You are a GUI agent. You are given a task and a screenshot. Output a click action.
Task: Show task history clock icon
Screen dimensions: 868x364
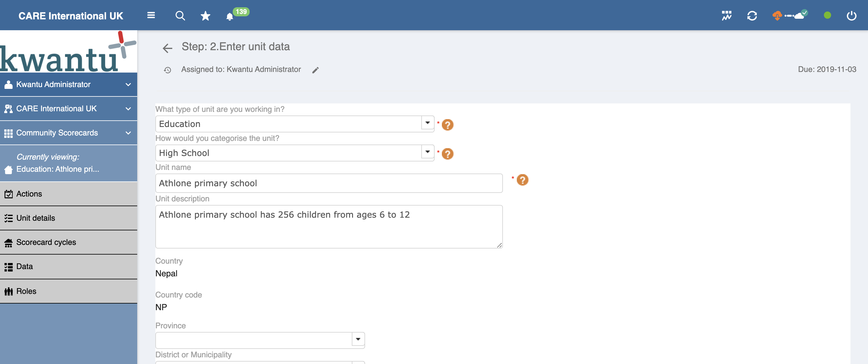(167, 70)
